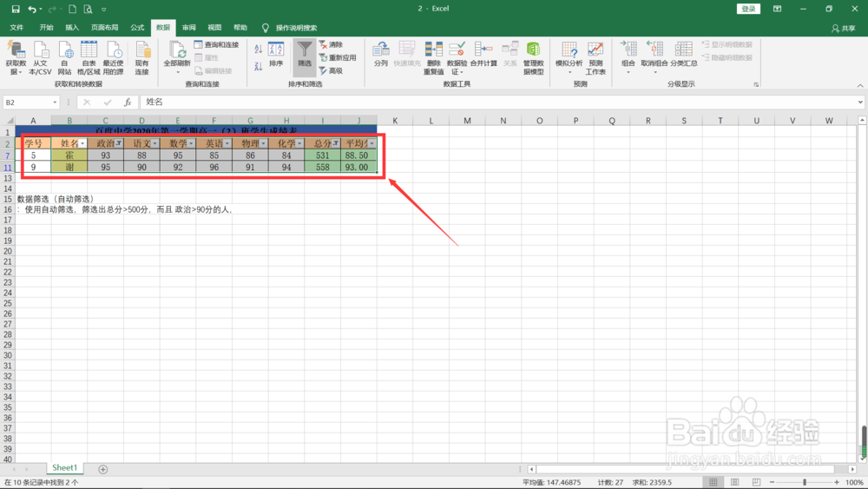Viewport: 868px width, 489px height.
Task: Click 预测工作表 forecast sheet icon
Action: (x=595, y=58)
